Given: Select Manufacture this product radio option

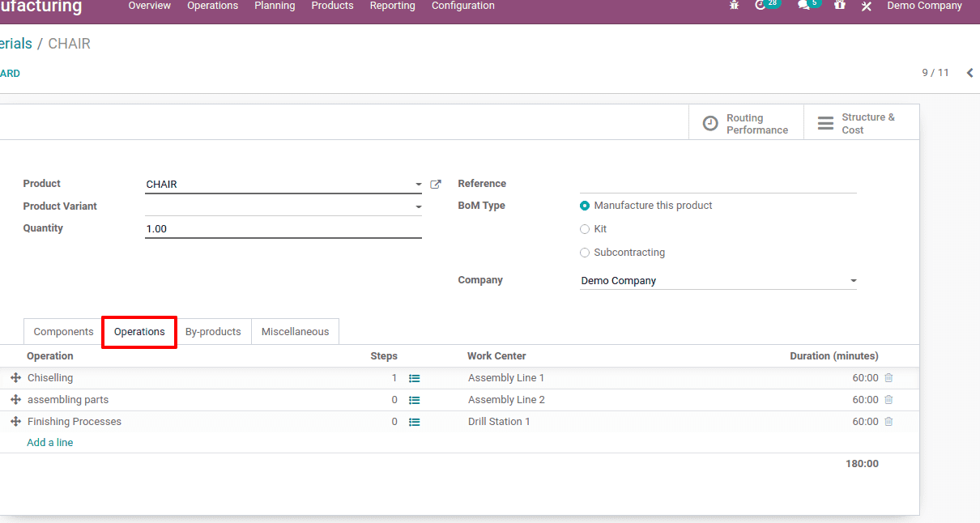Looking at the screenshot, I should click(x=585, y=206).
